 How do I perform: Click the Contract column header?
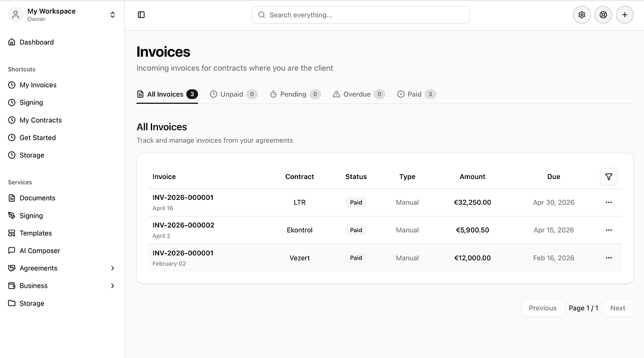[299, 177]
